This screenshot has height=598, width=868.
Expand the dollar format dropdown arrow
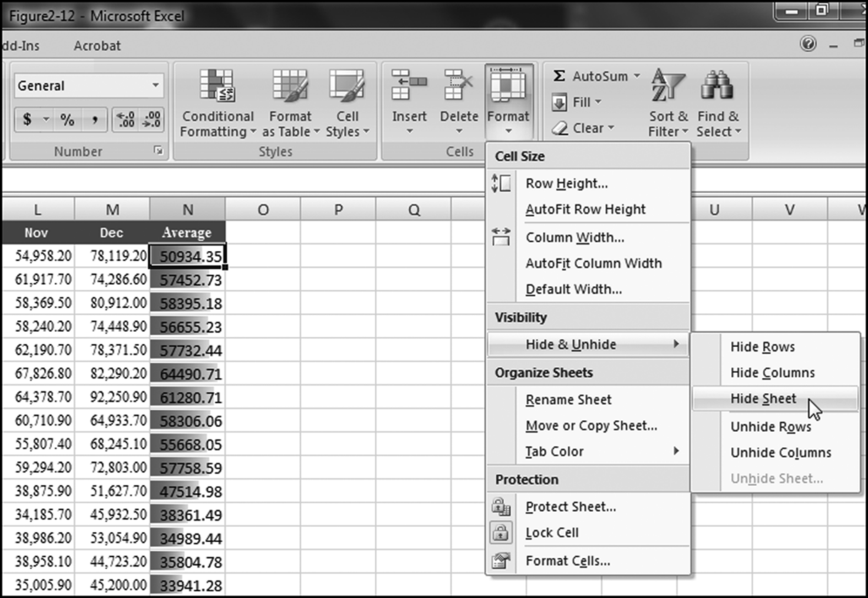coord(46,119)
